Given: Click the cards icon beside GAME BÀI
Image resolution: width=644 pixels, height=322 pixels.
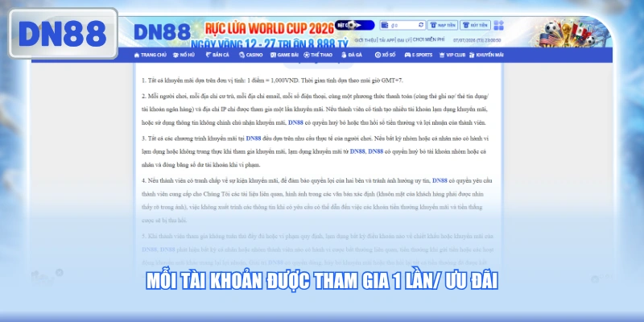Looking at the screenshot, I should coord(273,55).
